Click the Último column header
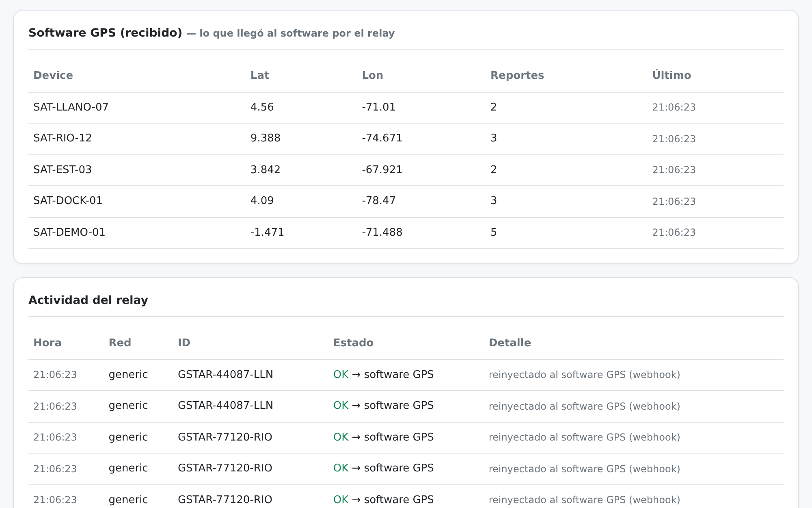This screenshot has width=812, height=508. (672, 75)
